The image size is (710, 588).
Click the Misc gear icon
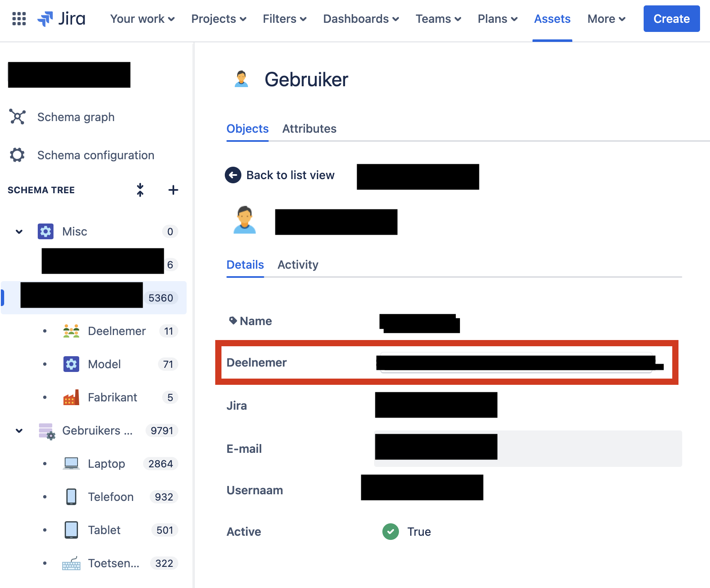[x=46, y=231]
